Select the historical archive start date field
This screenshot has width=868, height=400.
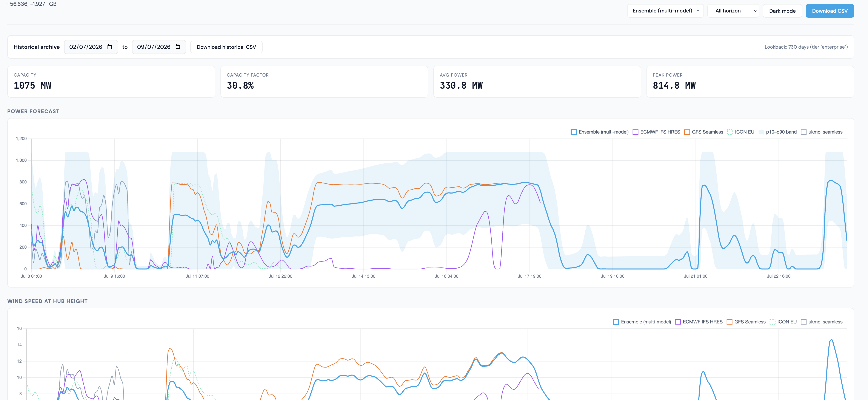pos(91,47)
